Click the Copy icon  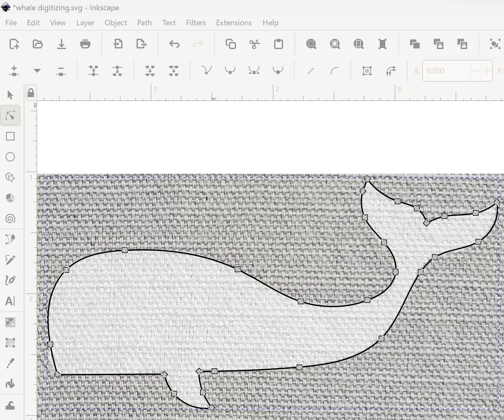(x=231, y=44)
